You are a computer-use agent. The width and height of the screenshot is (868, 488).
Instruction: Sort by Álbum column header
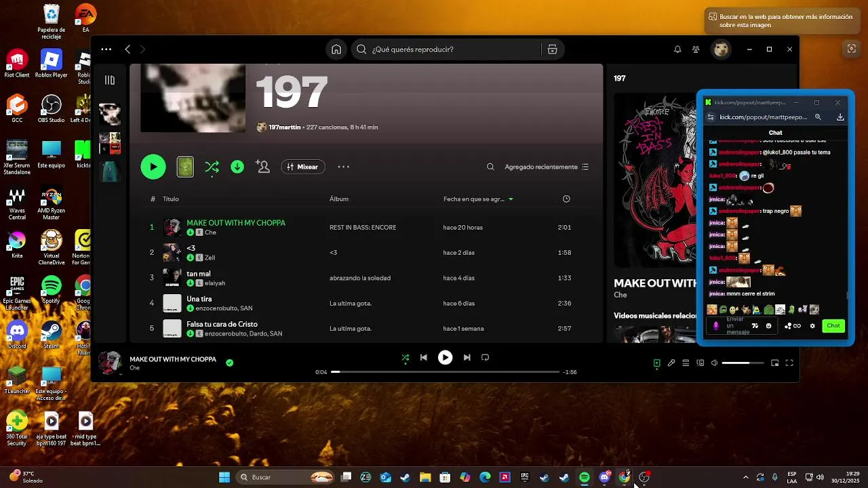click(x=339, y=199)
